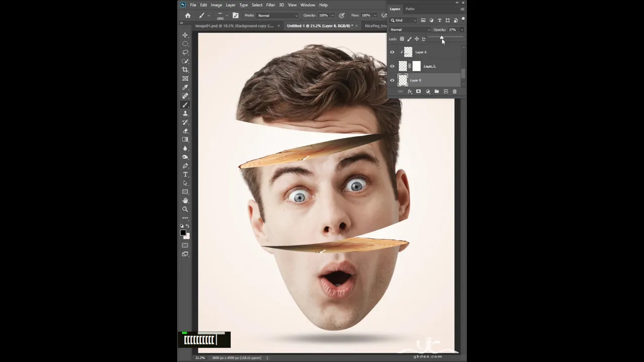This screenshot has height=362, width=644.
Task: Hide Layer 6 using its eye icon
Action: point(392,52)
